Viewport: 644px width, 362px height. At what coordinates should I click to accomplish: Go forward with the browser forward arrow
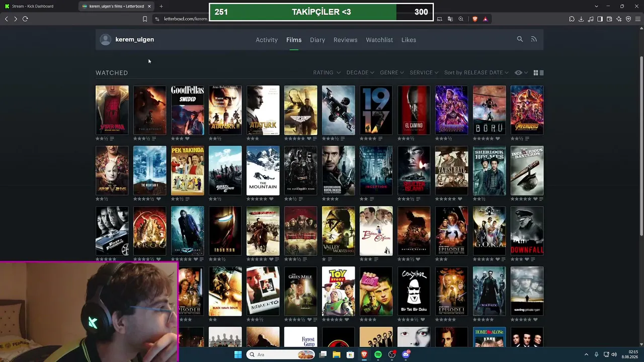click(16, 19)
